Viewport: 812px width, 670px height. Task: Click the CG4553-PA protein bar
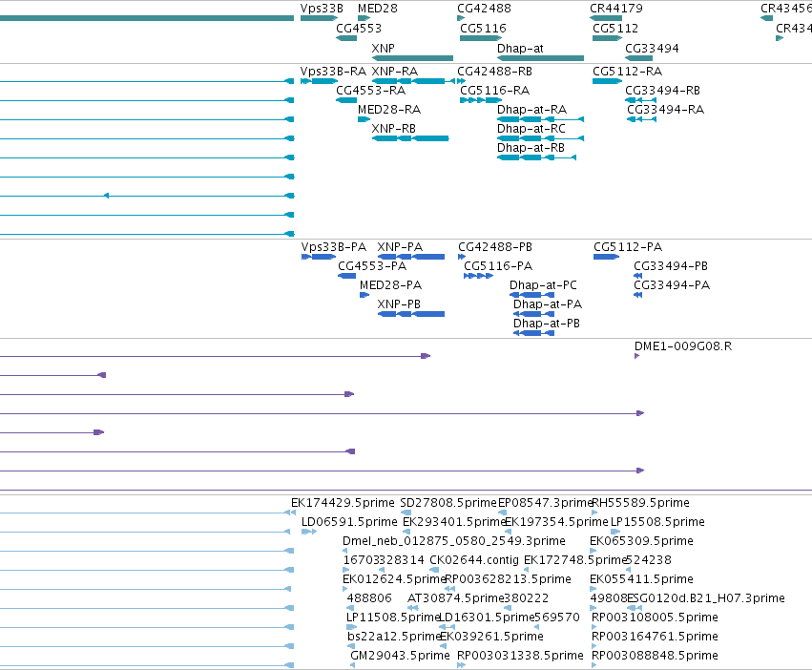tap(347, 276)
